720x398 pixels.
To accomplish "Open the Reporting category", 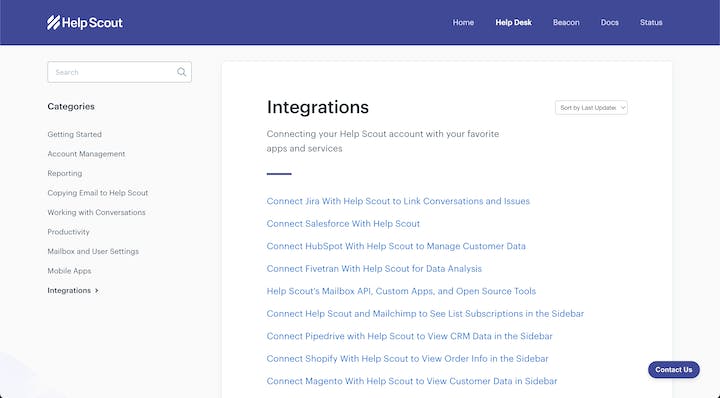I will 65,174.
